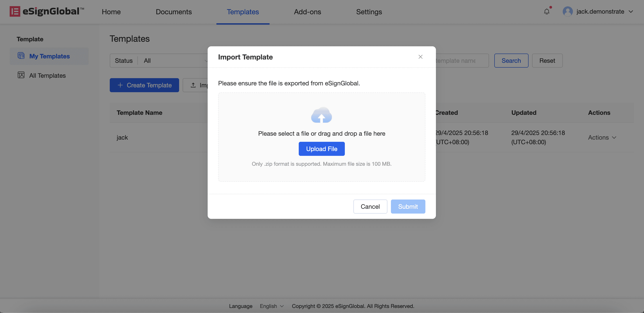Viewport: 644px width, 313px height.
Task: Click the eSignGlobal logo icon
Action: tap(15, 11)
